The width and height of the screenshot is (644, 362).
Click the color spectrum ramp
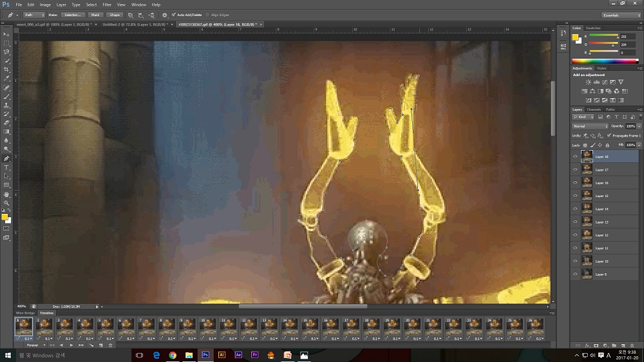(x=605, y=61)
